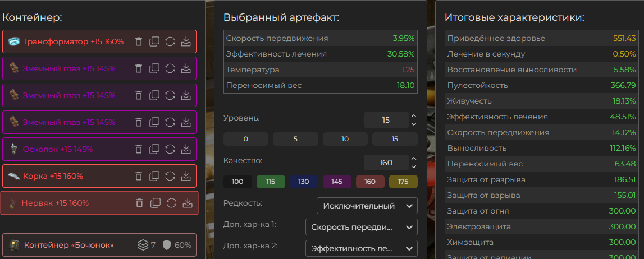Click the Качество number input field
Viewport: 644px width, 259px height.
point(386,163)
